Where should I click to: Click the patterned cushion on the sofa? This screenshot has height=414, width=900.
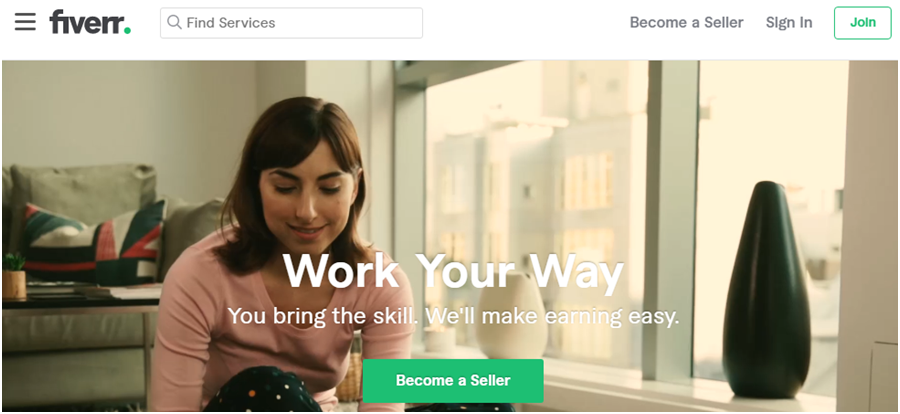pos(94,244)
